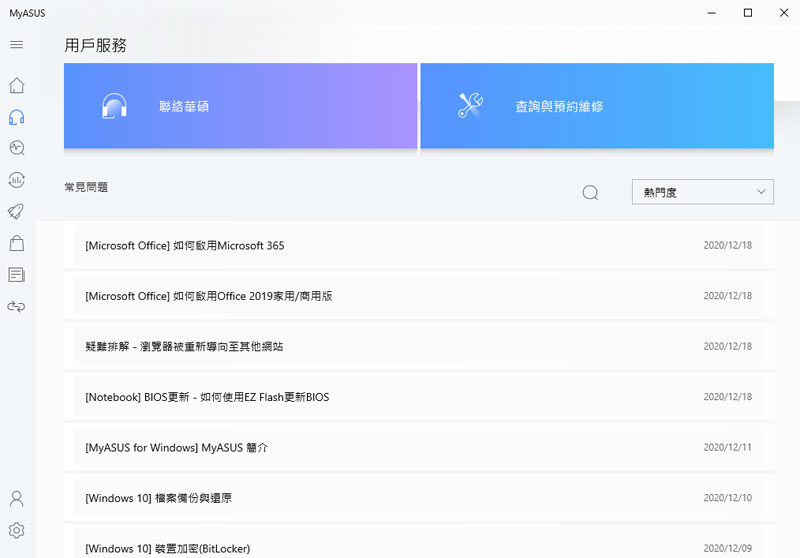Image resolution: width=800 pixels, height=558 pixels.
Task: Click date 2020/12/11 on MyASUS row
Action: [728, 447]
